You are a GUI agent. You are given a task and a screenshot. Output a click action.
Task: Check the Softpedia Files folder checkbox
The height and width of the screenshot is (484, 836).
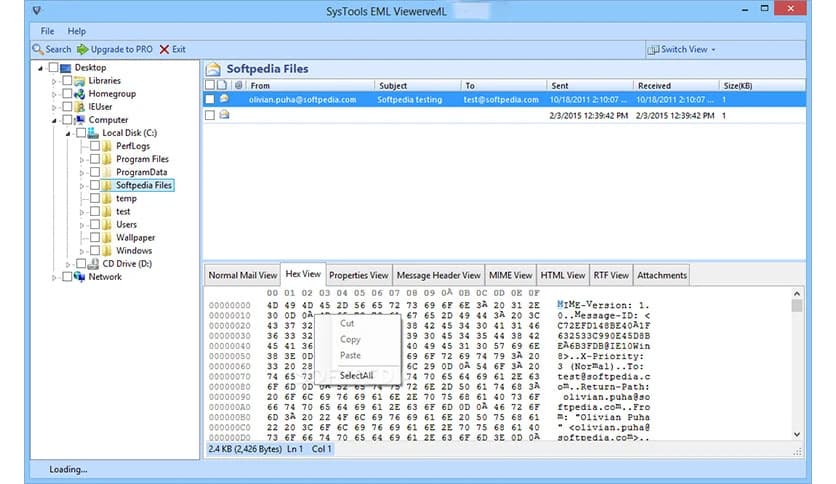[x=95, y=185]
